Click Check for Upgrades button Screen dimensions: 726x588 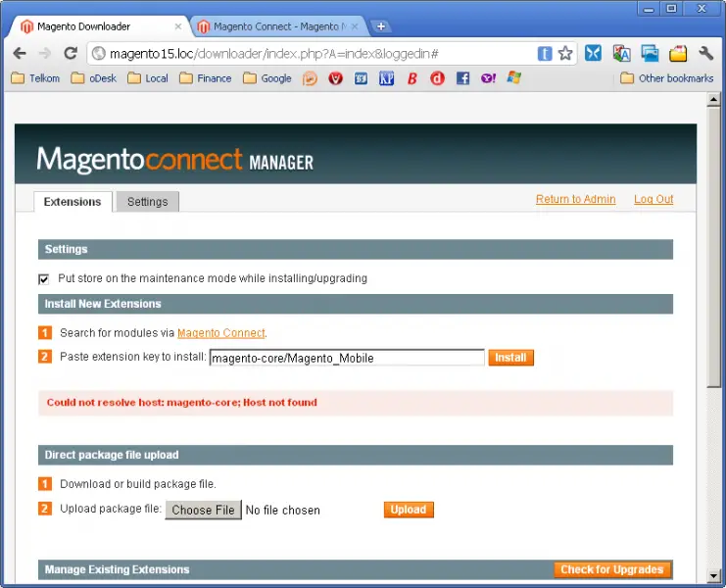point(612,569)
